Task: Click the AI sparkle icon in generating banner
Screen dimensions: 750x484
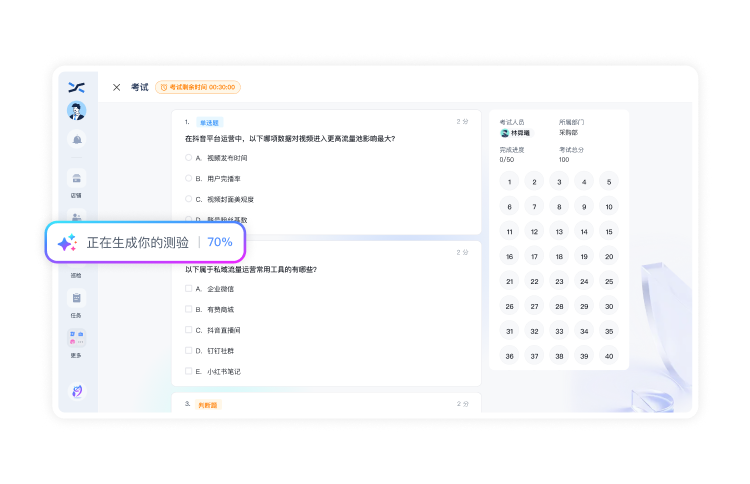Action: (x=67, y=242)
